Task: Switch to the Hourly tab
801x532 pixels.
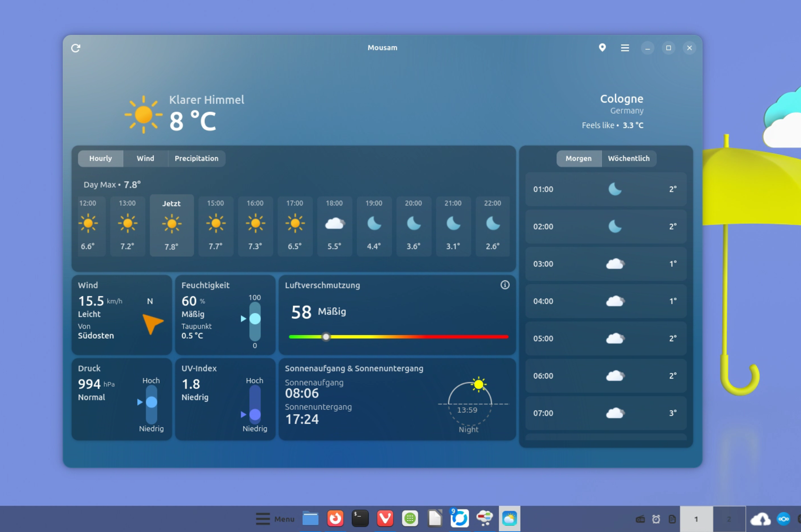Action: (100, 159)
